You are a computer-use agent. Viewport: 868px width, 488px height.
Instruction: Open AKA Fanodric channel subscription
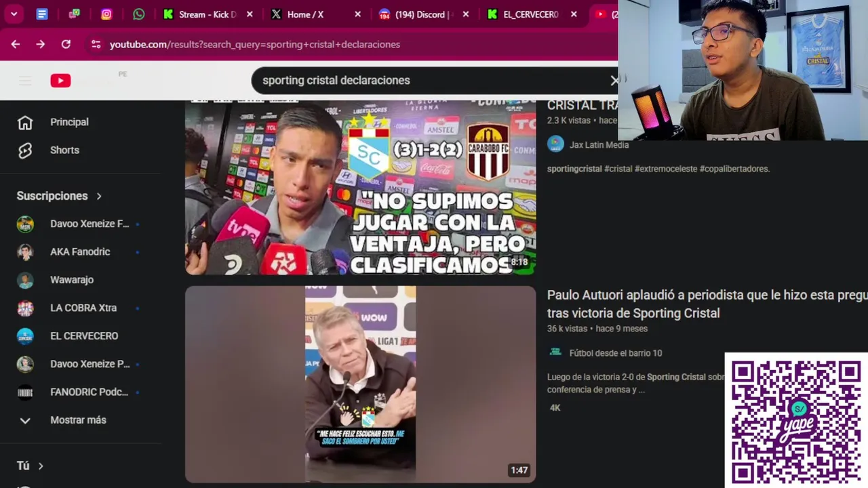coord(81,251)
